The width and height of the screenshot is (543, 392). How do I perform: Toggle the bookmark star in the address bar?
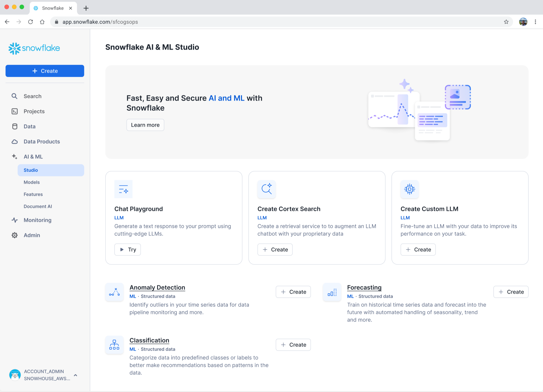[506, 22]
